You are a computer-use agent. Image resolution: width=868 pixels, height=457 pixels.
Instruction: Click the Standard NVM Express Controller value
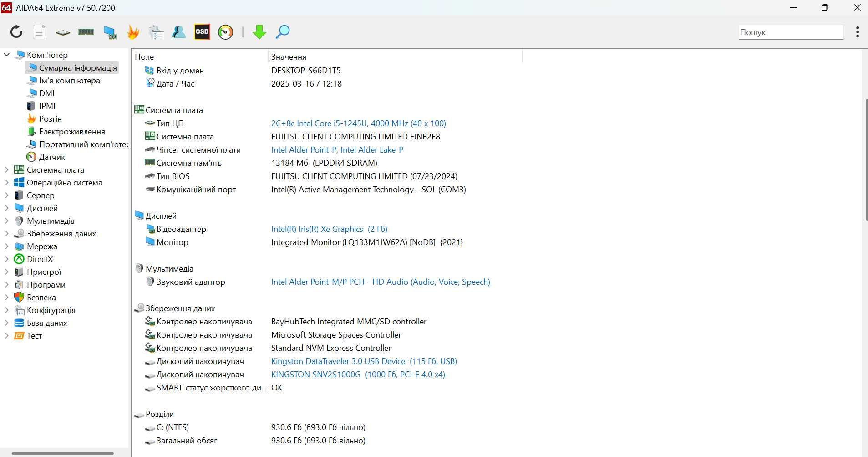click(x=331, y=348)
